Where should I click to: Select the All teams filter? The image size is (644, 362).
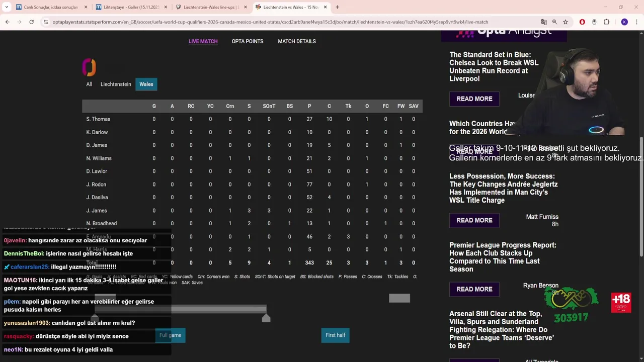tap(89, 84)
